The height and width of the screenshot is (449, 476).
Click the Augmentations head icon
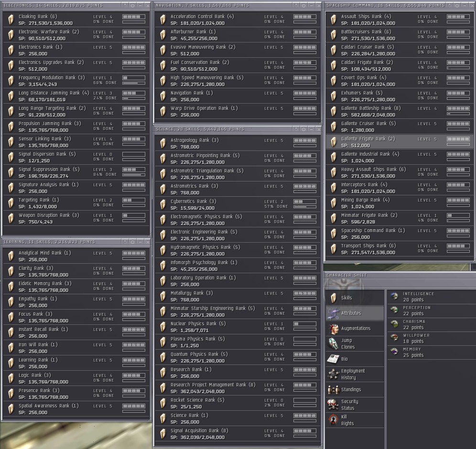tap(333, 329)
